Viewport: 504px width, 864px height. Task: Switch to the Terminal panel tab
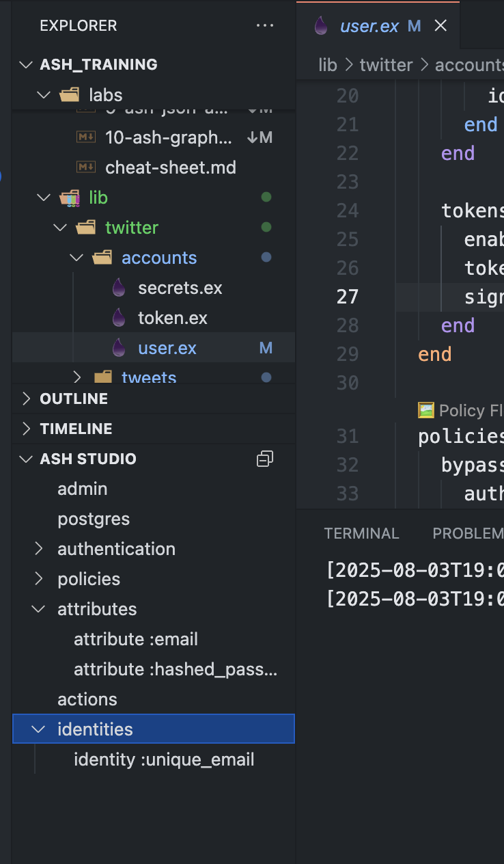coord(361,533)
